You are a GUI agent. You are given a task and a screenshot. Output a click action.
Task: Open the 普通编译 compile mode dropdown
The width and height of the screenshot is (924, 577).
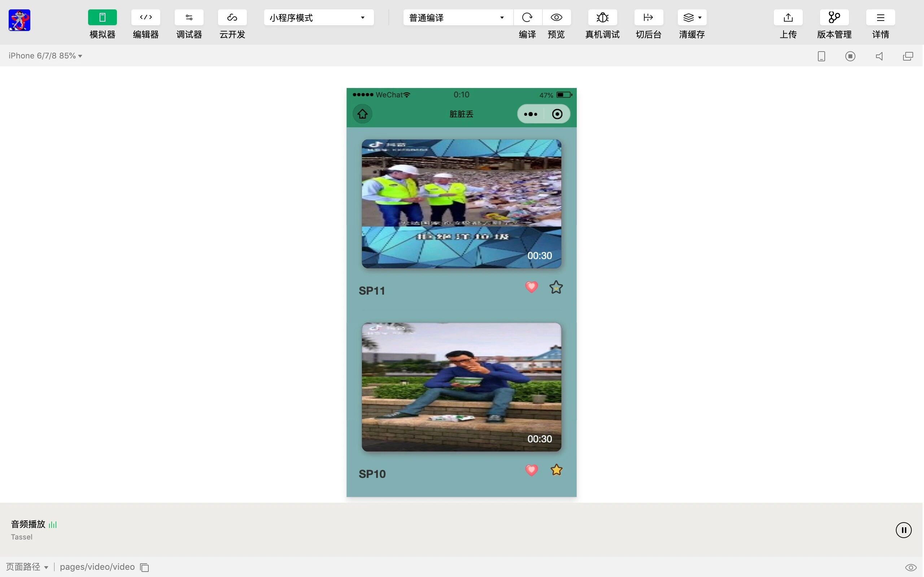pos(457,18)
